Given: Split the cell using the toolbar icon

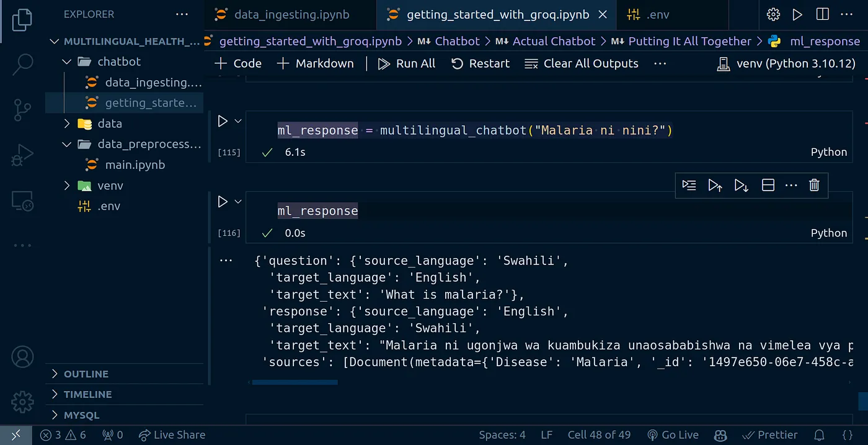Looking at the screenshot, I should (768, 185).
